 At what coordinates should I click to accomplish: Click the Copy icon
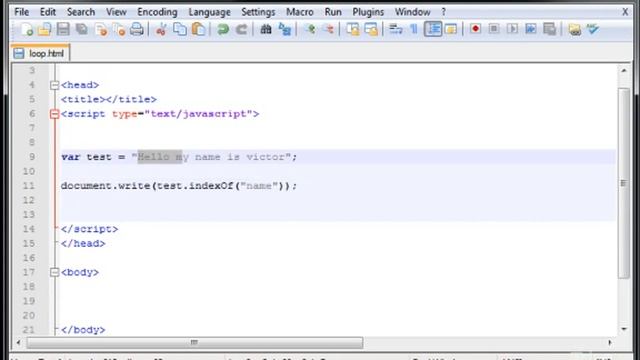tap(180, 29)
